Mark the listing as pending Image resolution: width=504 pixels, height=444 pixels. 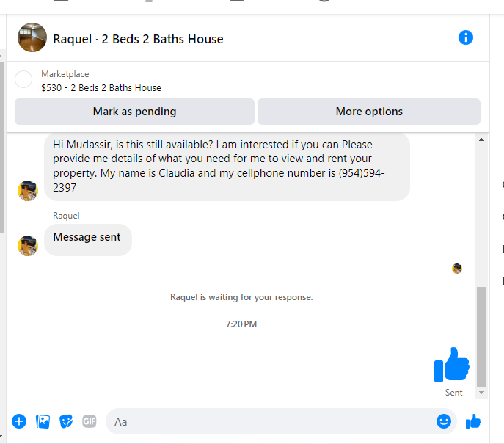tap(134, 112)
